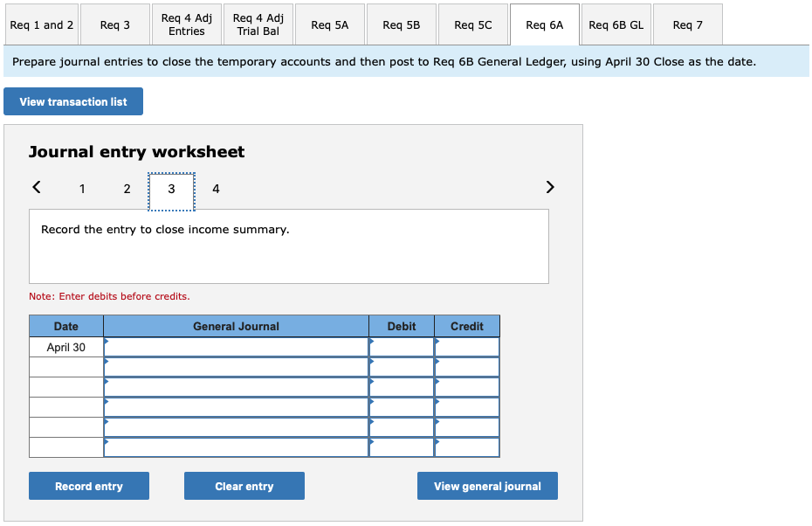Image resolution: width=812 pixels, height=526 pixels.
Task: Switch to the Req 5B tab
Action: 401,24
